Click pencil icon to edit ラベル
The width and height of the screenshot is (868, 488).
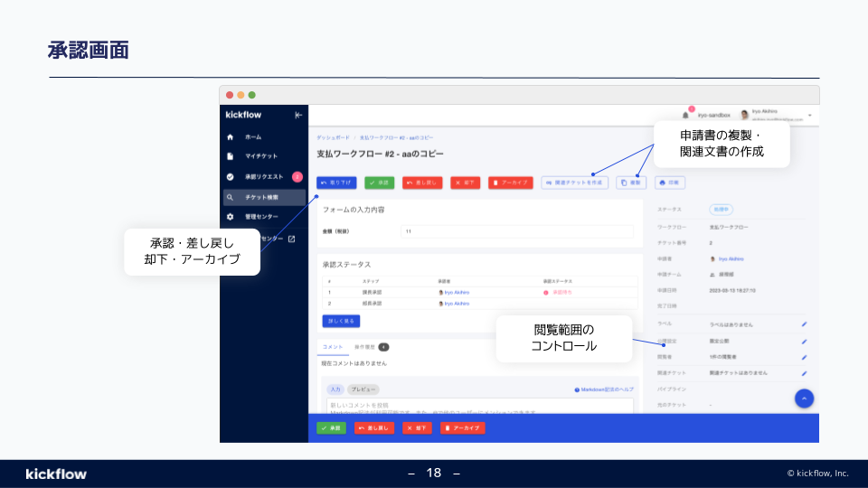(804, 324)
